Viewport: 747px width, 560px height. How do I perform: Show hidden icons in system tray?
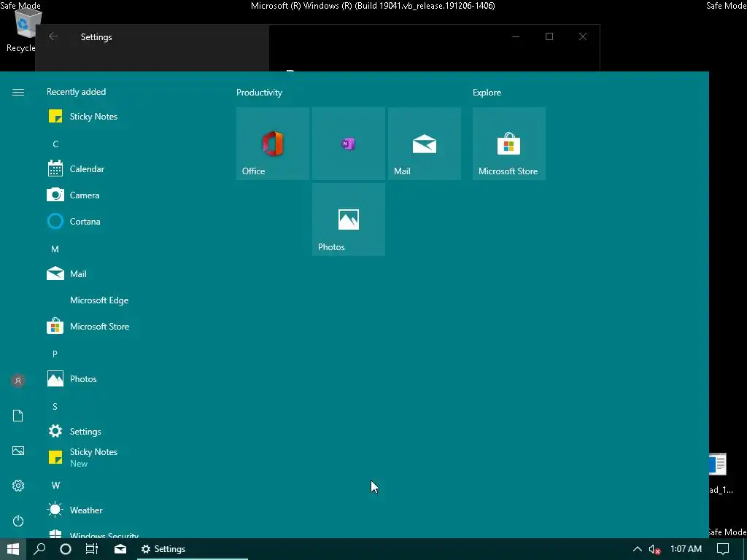(637, 549)
